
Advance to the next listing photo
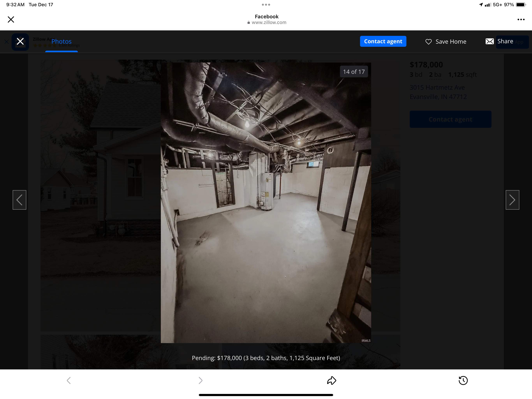point(512,200)
